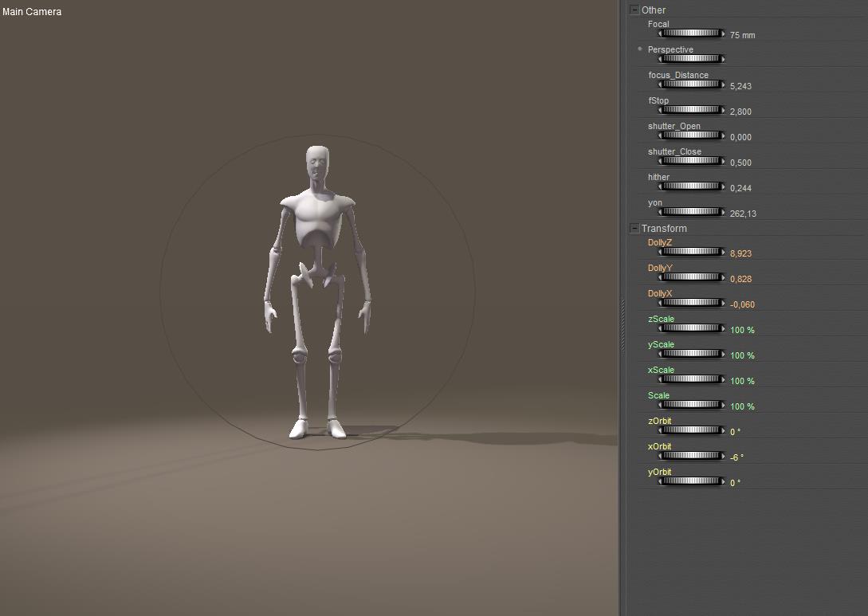Select the mannequin figure's head in viewport

(317, 164)
